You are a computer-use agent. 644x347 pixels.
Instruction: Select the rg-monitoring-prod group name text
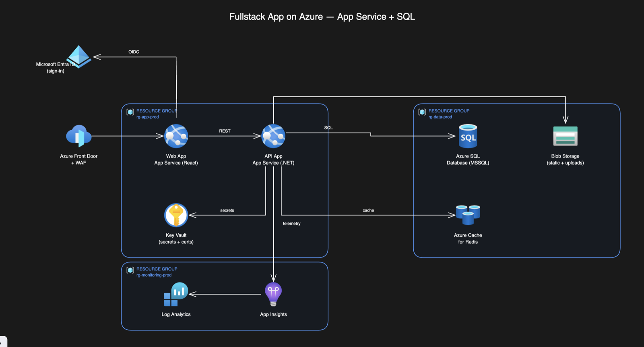[154, 275]
